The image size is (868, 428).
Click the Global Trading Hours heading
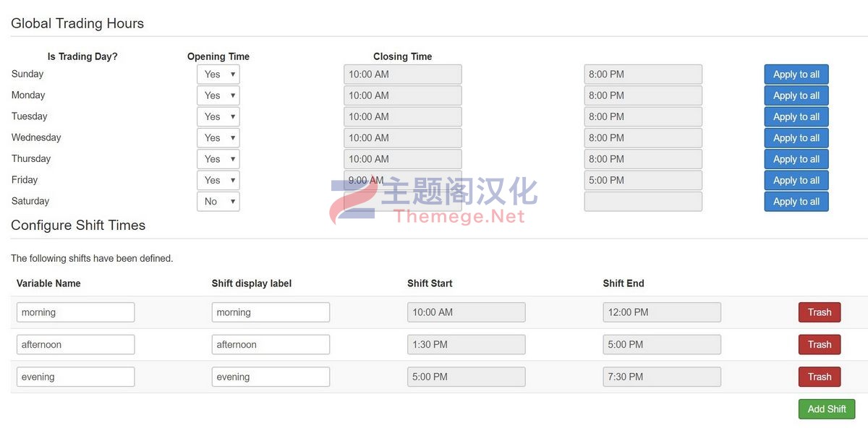click(77, 23)
